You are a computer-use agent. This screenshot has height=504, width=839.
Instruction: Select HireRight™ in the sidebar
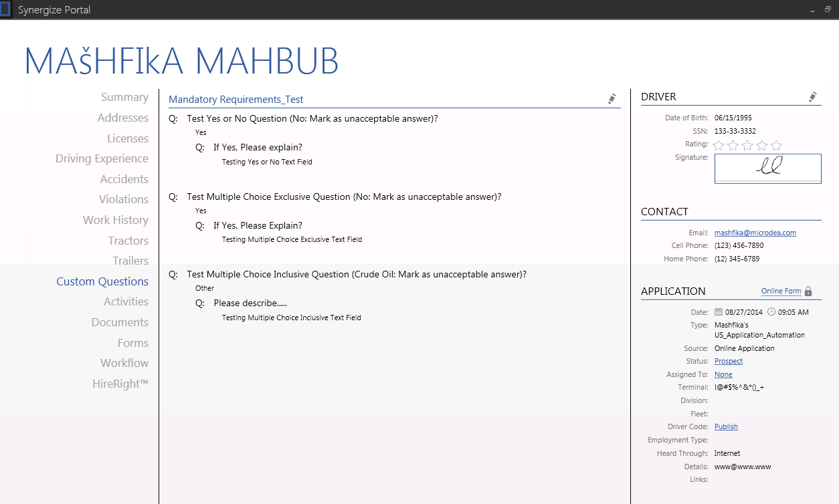[120, 384]
